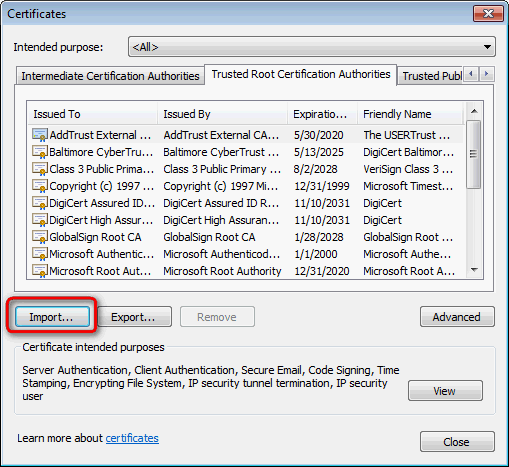This screenshot has height=467, width=509.
Task: Click expiration date 12/31/1999
Action: pos(322,186)
